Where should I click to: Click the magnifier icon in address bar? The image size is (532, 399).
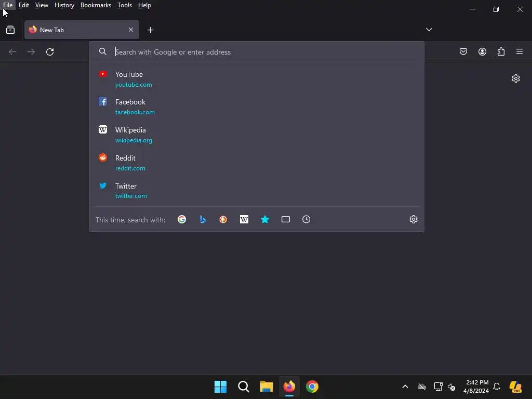coord(103,51)
